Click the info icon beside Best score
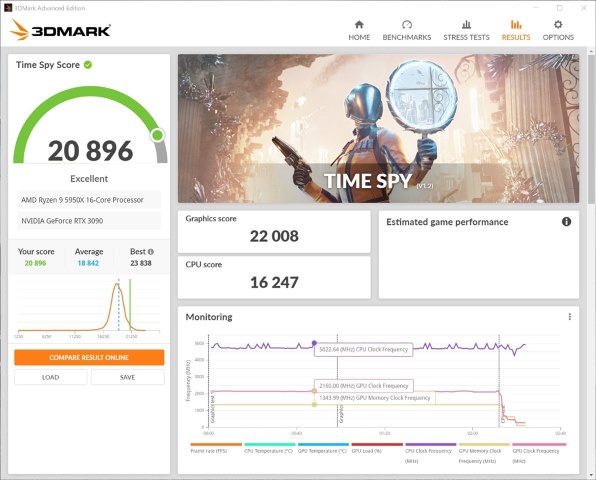Image resolution: width=596 pixels, height=480 pixels. click(x=151, y=252)
